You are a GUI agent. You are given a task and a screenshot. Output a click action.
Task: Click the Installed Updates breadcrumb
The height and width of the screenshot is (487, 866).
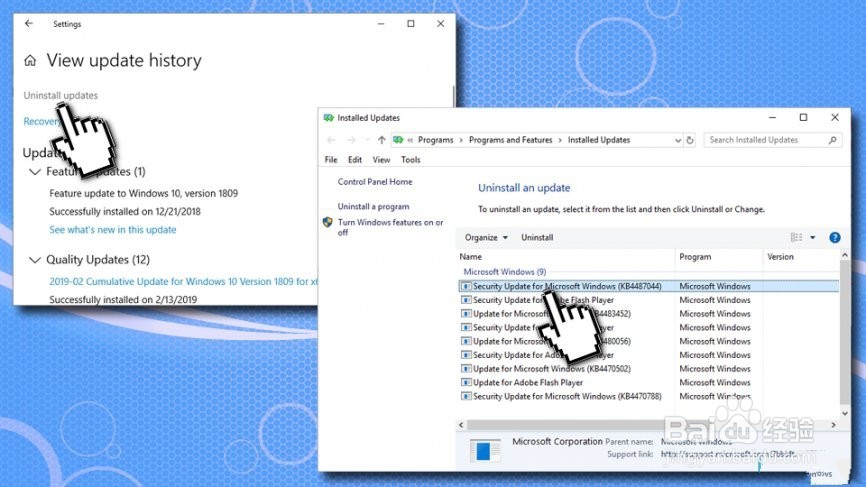point(599,140)
